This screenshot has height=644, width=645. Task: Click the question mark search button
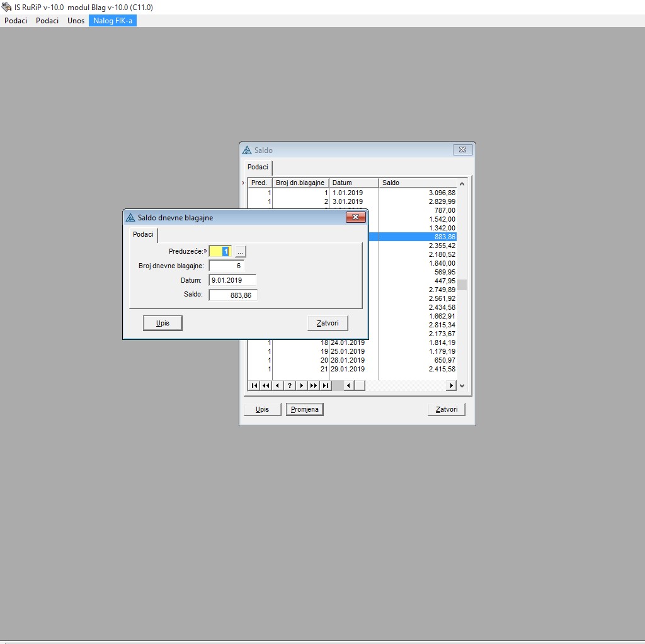pos(290,385)
